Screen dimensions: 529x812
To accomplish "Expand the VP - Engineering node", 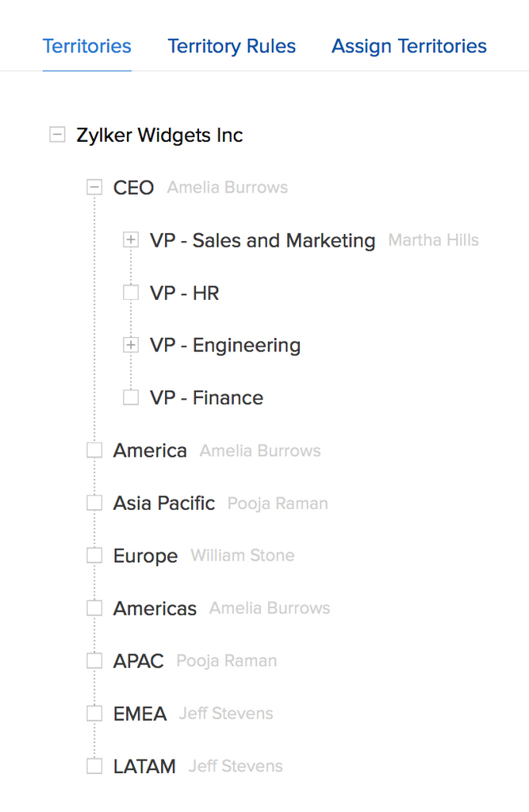I will tap(131, 345).
